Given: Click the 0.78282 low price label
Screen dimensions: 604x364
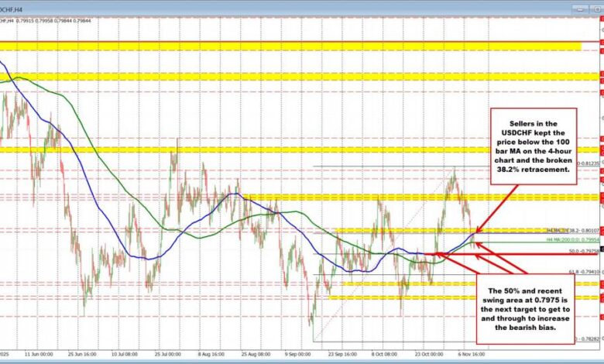Looking at the screenshot, I should pos(589,338).
